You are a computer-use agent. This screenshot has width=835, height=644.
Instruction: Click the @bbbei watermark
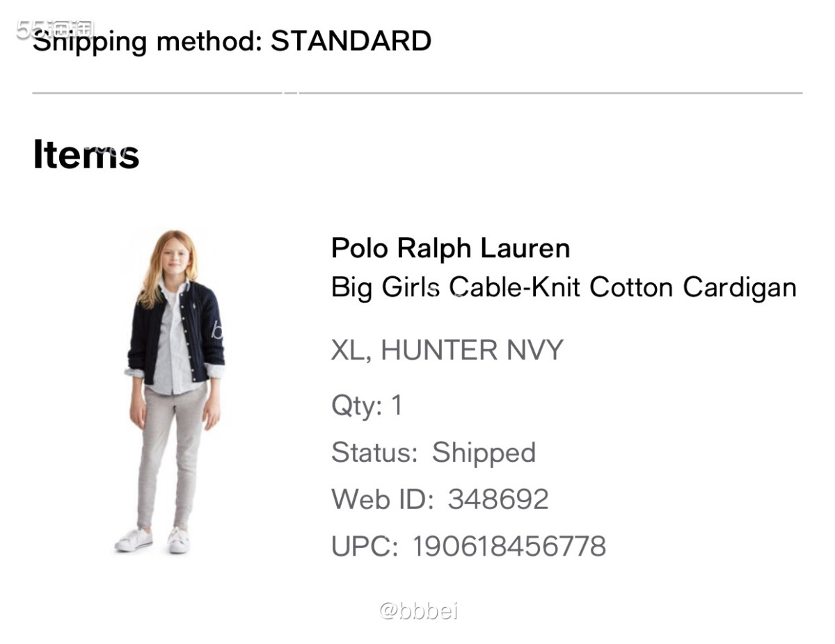[419, 611]
